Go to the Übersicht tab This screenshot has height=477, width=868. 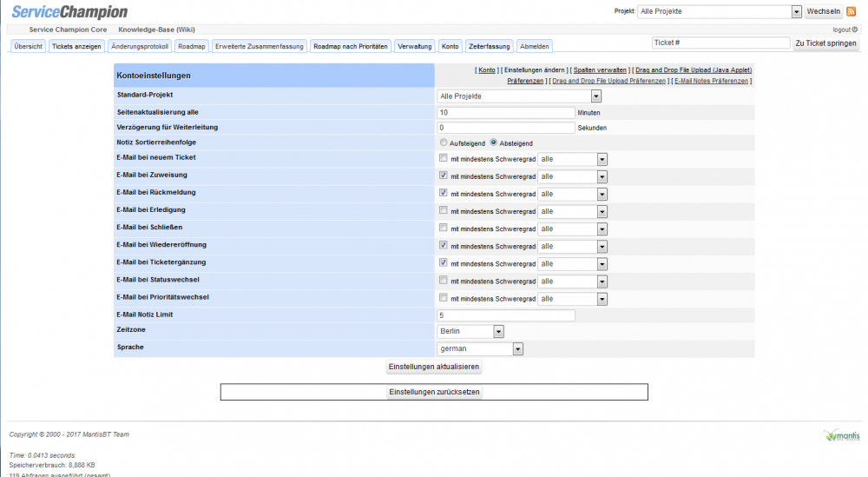coord(28,47)
